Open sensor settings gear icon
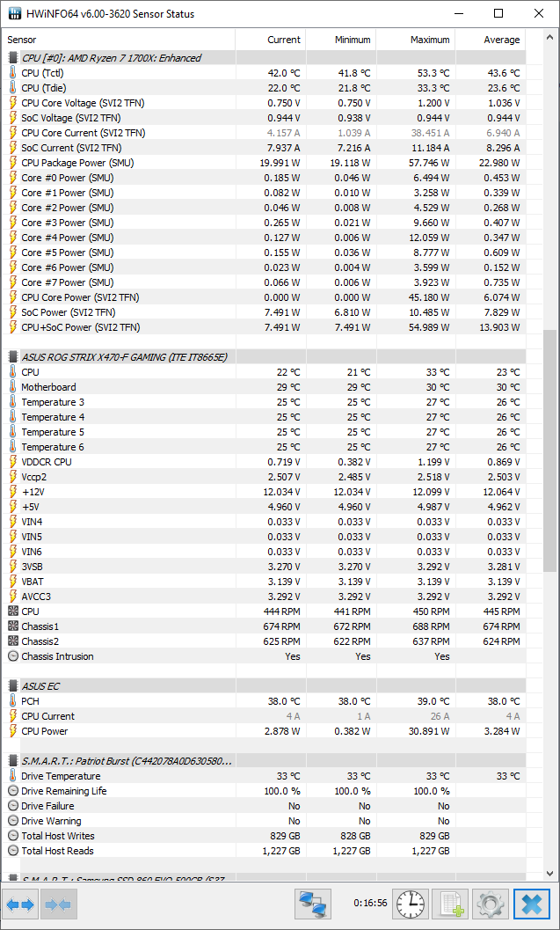Image resolution: width=560 pixels, height=930 pixels. [x=490, y=904]
